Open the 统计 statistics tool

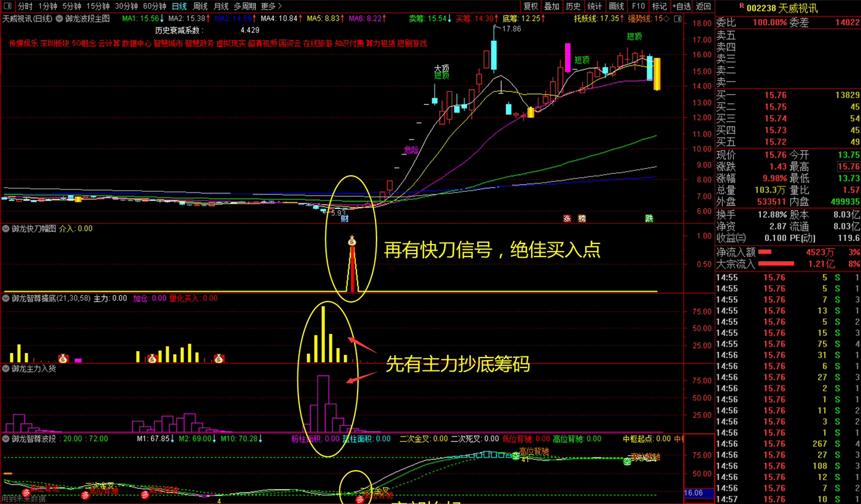(x=594, y=6)
